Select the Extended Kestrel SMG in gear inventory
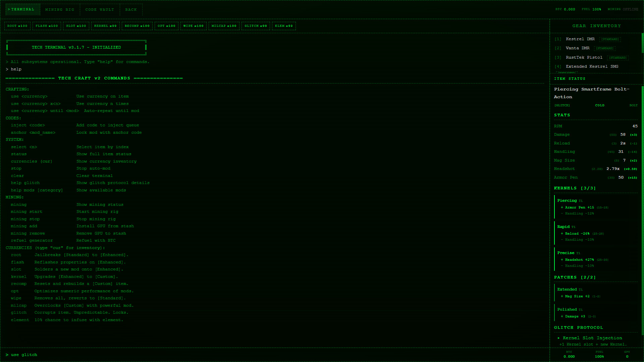 tap(592, 66)
